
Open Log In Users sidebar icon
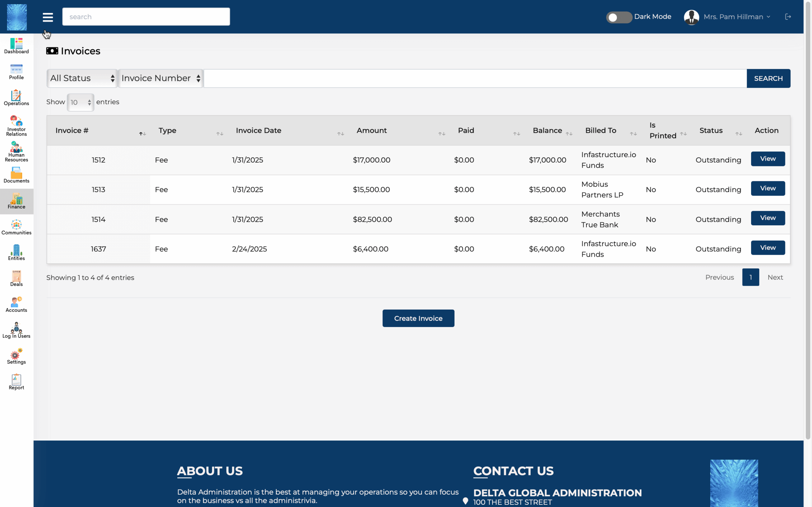(16, 330)
